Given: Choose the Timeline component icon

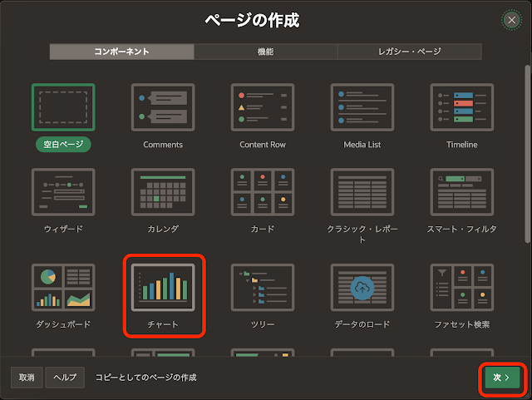Looking at the screenshot, I should coord(462,107).
